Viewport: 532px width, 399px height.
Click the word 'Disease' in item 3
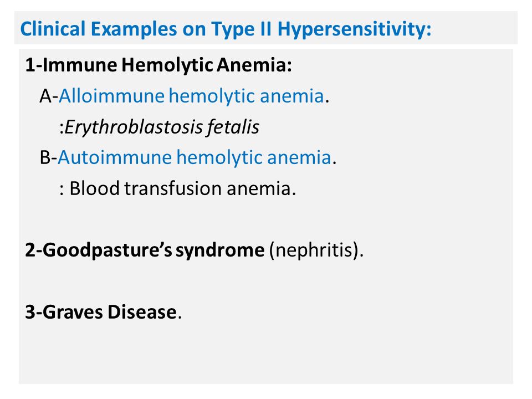142,312
